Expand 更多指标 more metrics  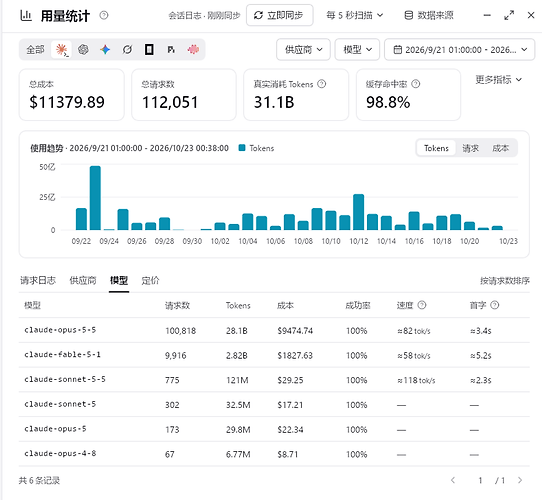[498, 80]
